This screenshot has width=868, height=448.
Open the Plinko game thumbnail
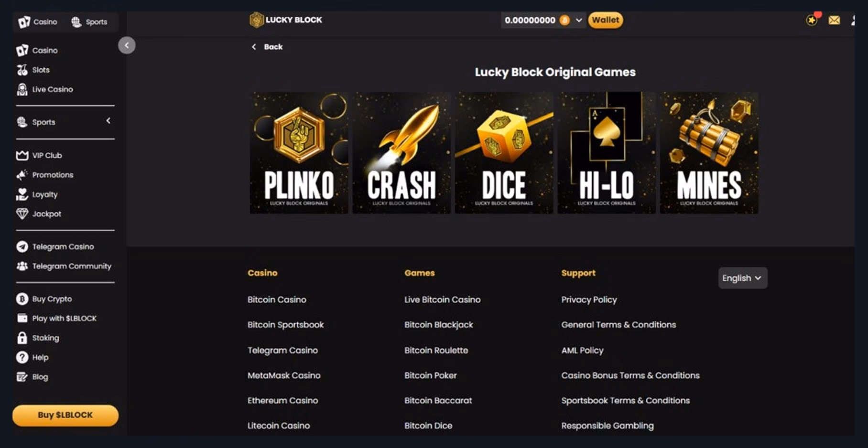(299, 153)
